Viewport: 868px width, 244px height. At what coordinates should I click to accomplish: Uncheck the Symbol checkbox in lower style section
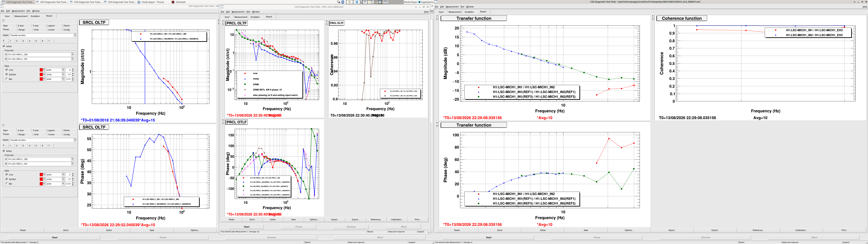[x=7, y=179]
